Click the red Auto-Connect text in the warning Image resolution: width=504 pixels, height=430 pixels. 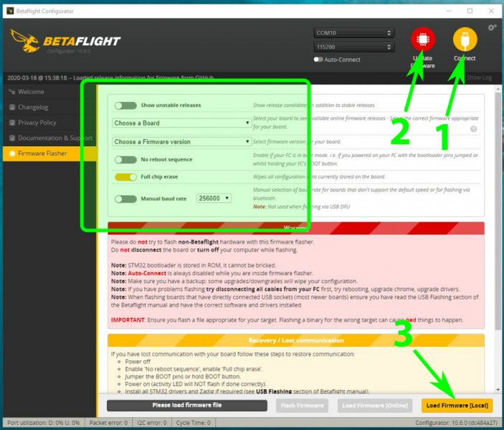click(147, 273)
